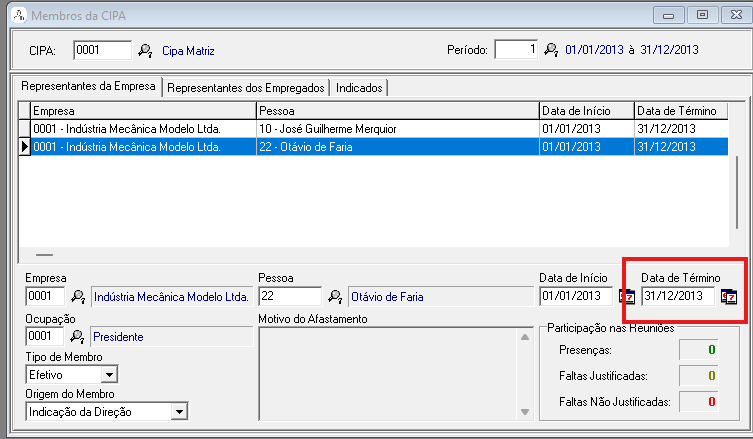Image resolution: width=753 pixels, height=439 pixels.
Task: Click the grid vertical scrollbar
Action: [x=737, y=192]
